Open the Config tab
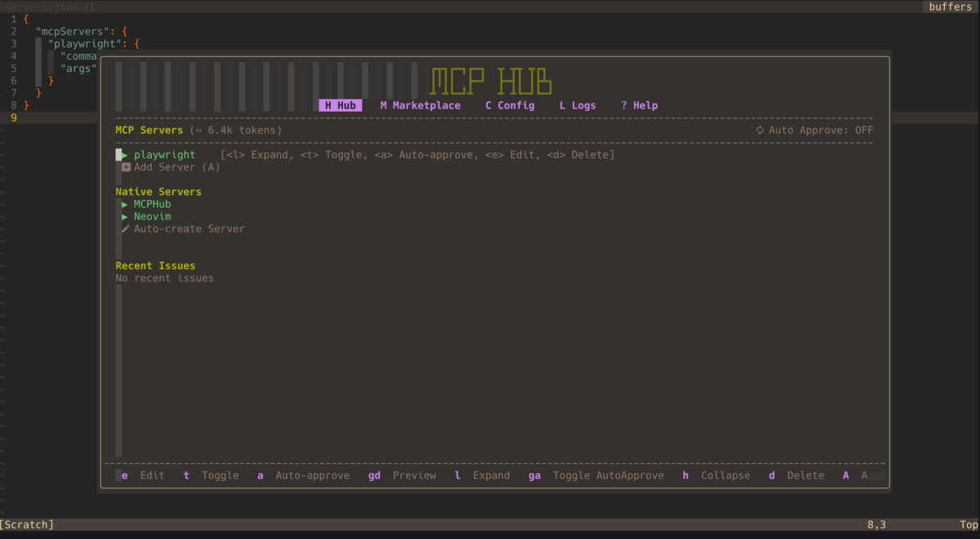Viewport: 980px width, 539px height. [x=510, y=105]
